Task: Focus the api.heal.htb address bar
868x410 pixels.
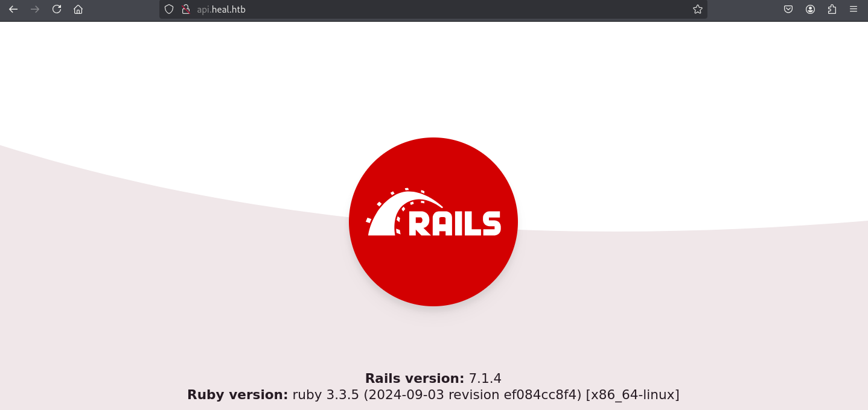Action: tap(433, 9)
